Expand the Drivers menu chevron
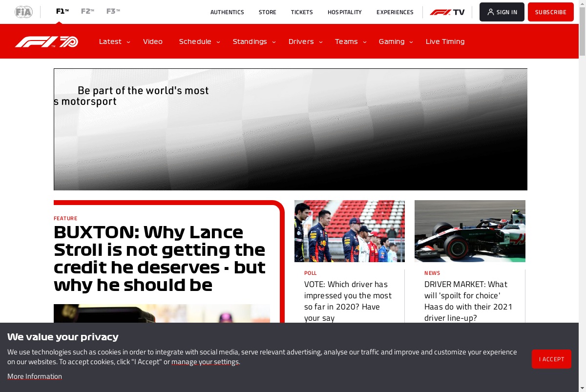 [321, 42]
